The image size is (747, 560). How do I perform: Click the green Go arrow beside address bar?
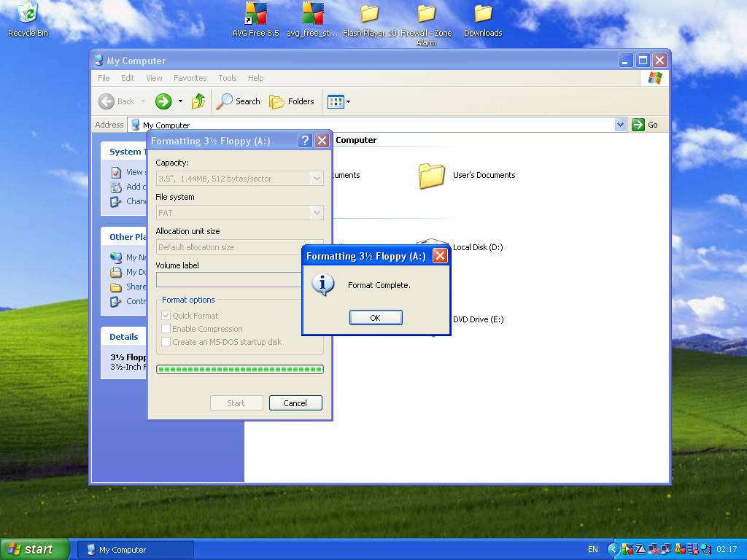coord(638,125)
